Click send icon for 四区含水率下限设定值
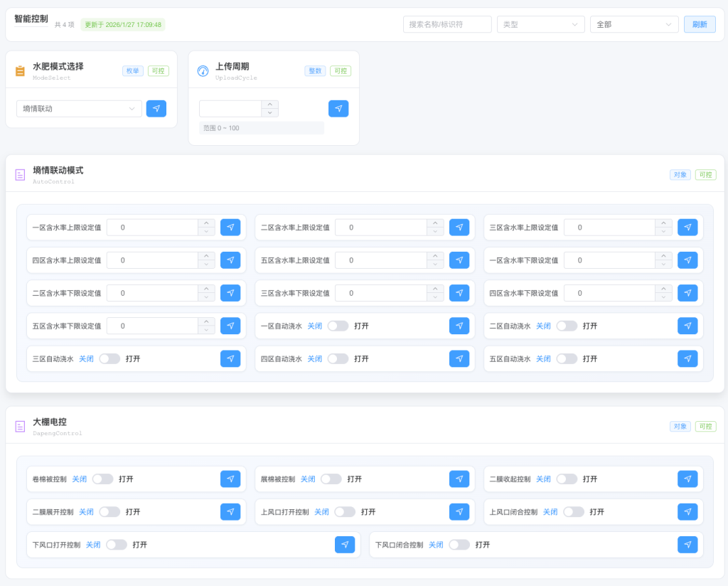The height and width of the screenshot is (586, 728). point(687,293)
